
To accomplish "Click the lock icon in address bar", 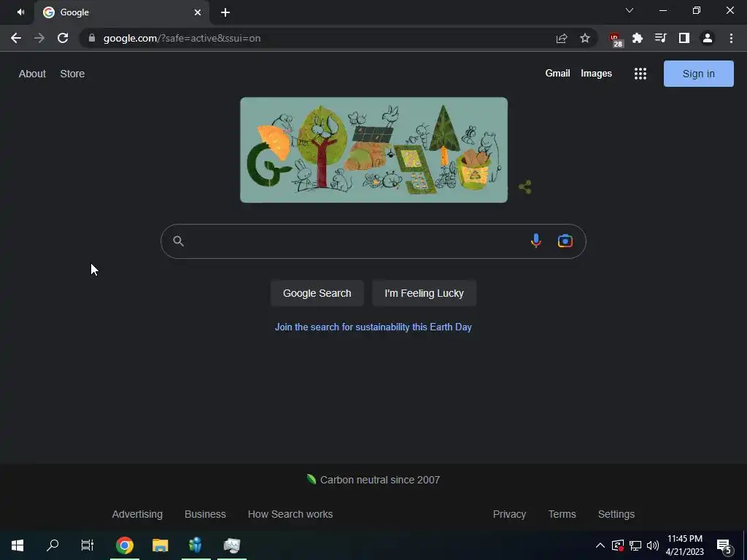I will coord(92,38).
